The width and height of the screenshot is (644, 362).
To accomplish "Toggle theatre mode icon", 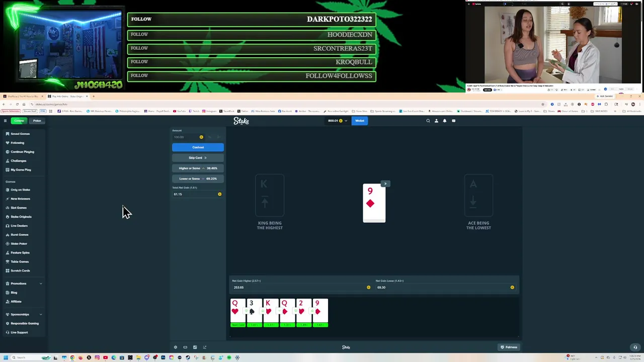I will click(185, 347).
